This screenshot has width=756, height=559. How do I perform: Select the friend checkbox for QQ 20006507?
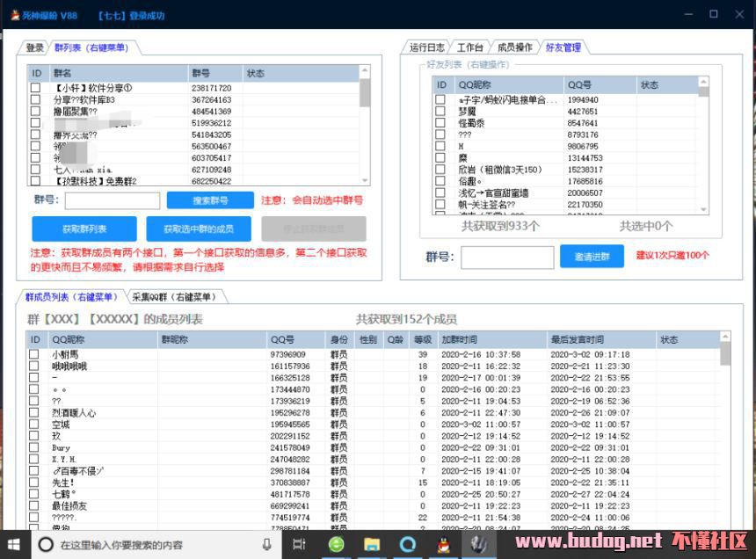(440, 192)
